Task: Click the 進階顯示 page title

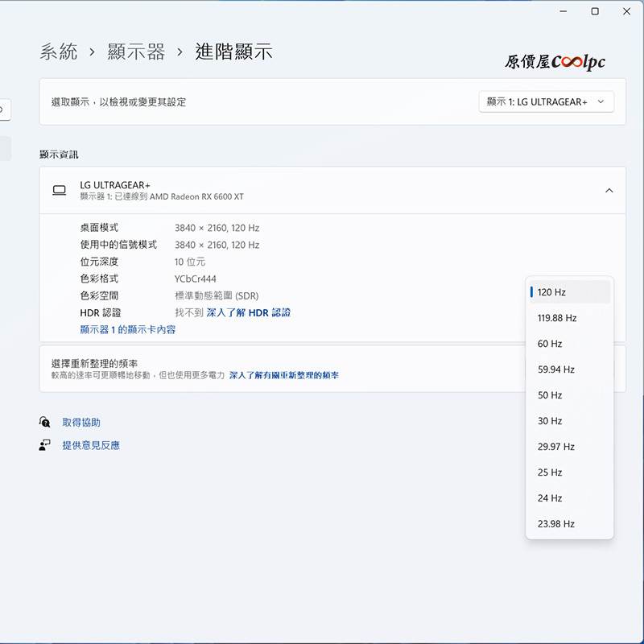Action: pyautogui.click(x=233, y=52)
